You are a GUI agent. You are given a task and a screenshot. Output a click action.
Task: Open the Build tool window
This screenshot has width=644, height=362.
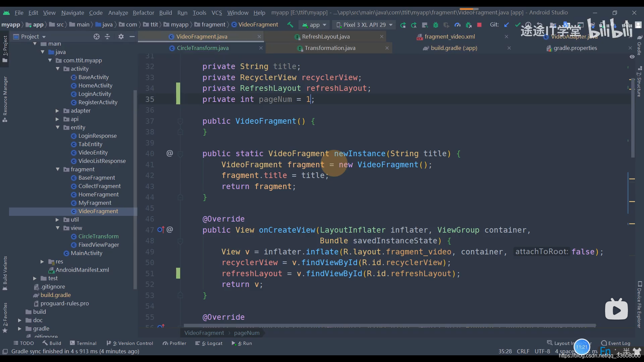[x=52, y=343]
